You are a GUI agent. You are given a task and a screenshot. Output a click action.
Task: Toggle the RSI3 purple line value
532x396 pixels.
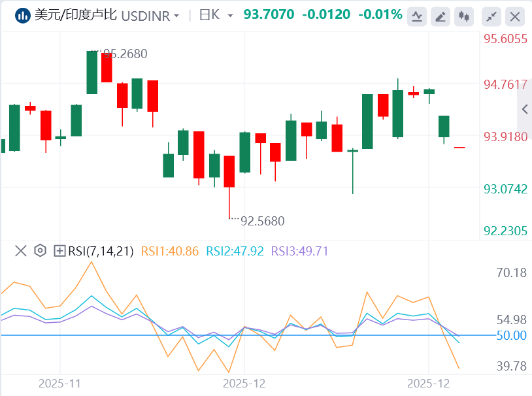299,251
